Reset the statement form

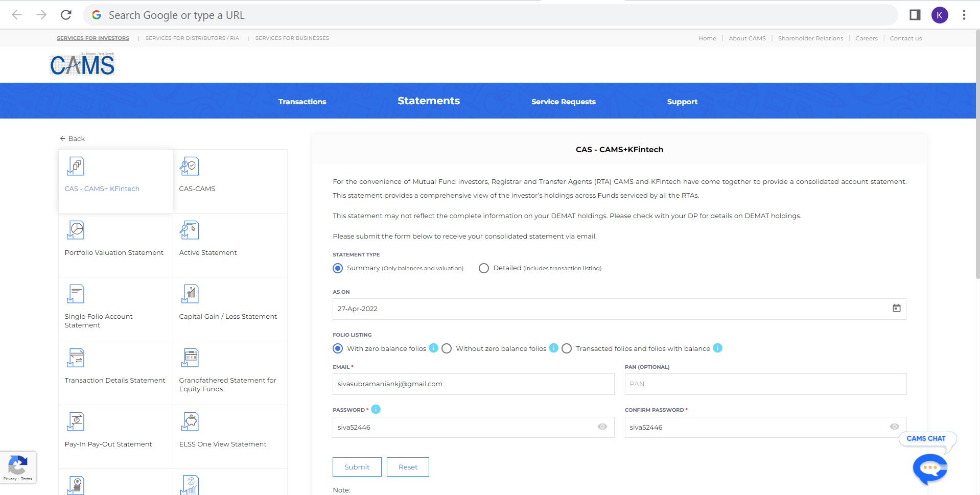coord(408,467)
